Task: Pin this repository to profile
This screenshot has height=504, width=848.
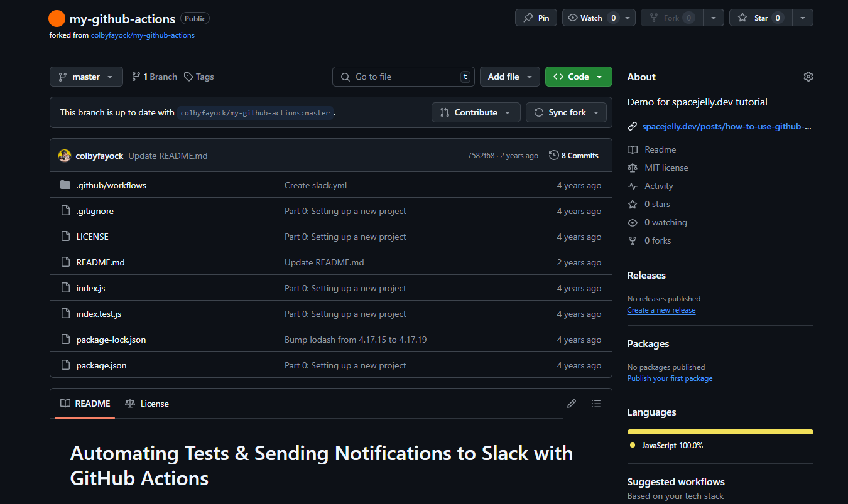Action: coord(536,18)
